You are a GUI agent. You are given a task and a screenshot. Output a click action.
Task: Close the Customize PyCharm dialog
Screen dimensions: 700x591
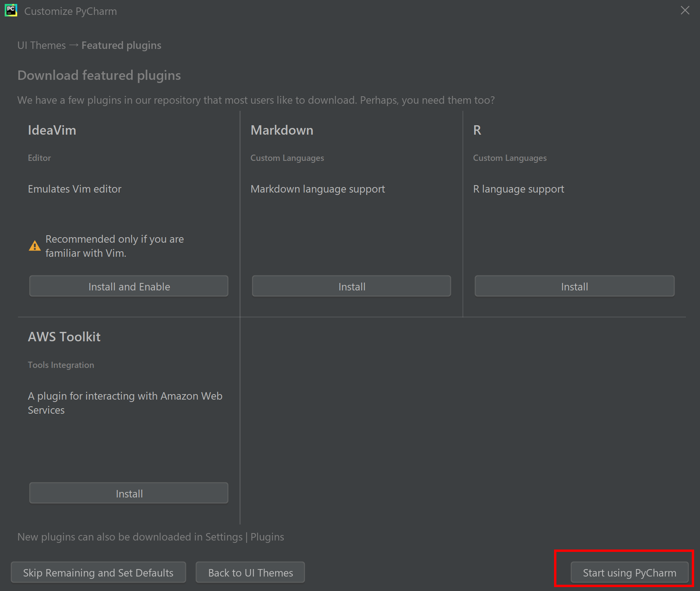[x=685, y=11]
